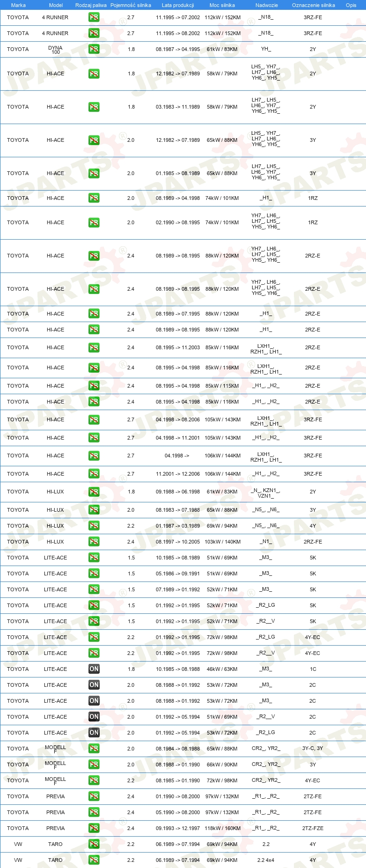
Task: Click petrol icon in HI-LUX 4Y row
Action: click(x=94, y=526)
